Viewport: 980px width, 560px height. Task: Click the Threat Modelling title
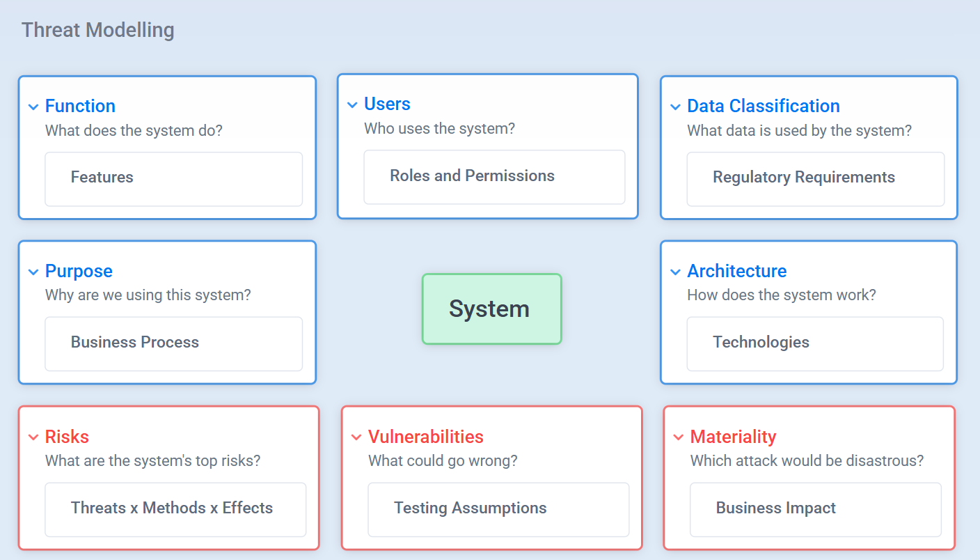pyautogui.click(x=98, y=30)
